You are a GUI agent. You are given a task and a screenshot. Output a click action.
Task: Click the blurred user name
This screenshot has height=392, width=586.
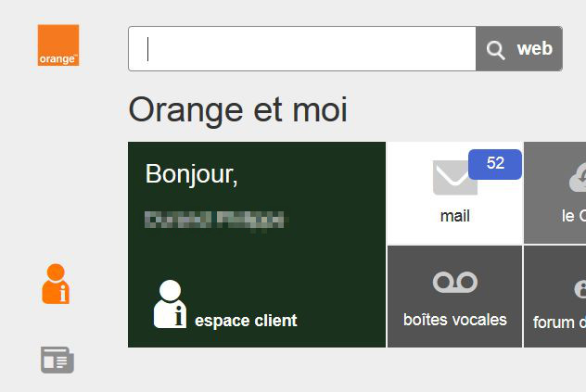coord(215,220)
